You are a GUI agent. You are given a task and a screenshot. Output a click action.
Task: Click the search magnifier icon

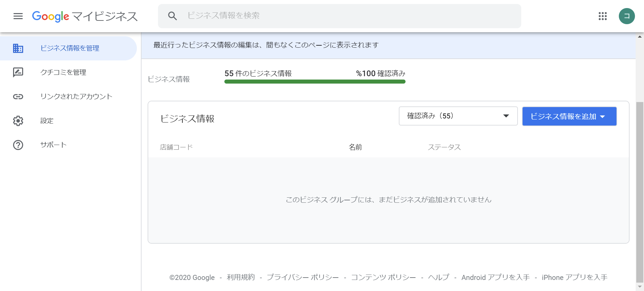pos(172,16)
